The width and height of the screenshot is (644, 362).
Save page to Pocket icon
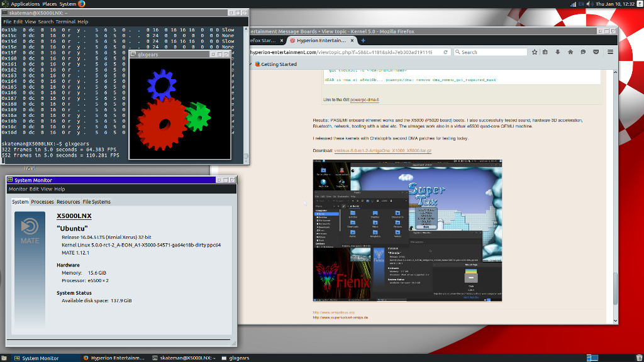596,52
